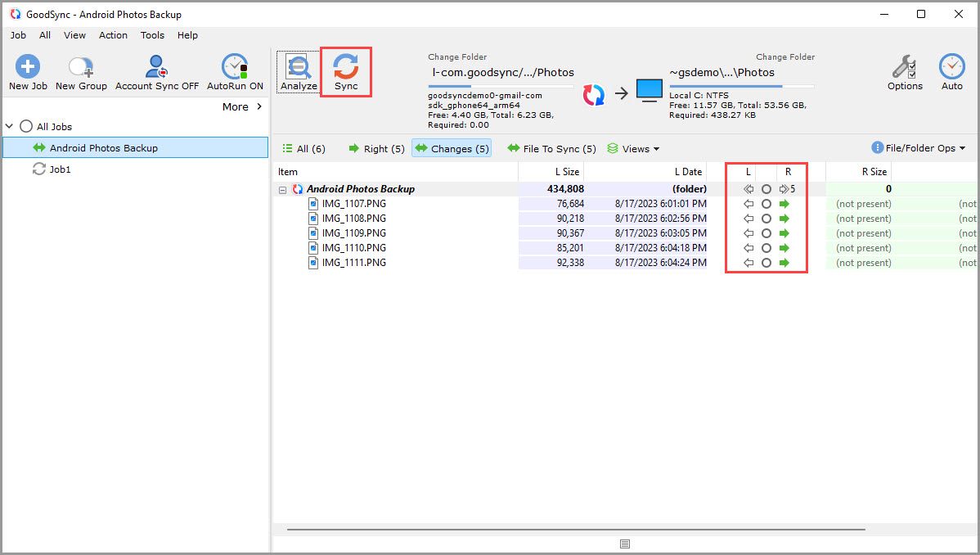Image resolution: width=980 pixels, height=555 pixels.
Task: Click folder-level left arrow for Android Photos Backup
Action: tap(748, 189)
